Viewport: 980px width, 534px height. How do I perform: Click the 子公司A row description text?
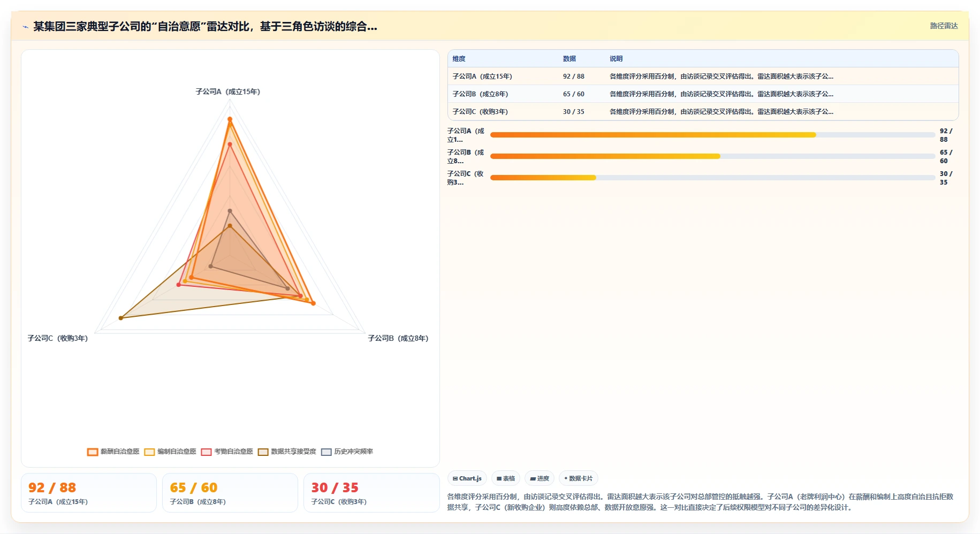[721, 77]
